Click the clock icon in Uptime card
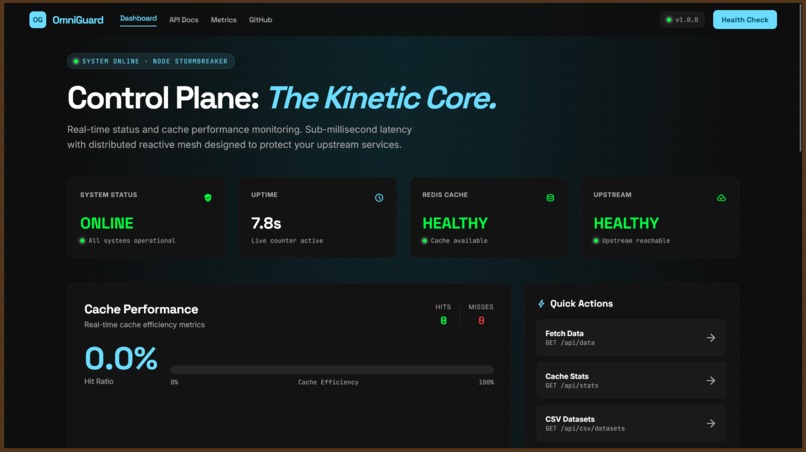 pos(379,197)
